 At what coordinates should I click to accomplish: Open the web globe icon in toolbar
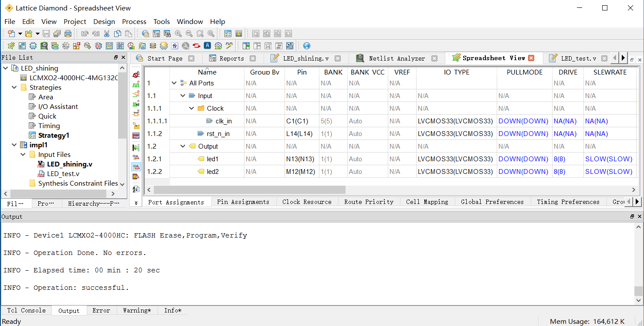(x=307, y=46)
